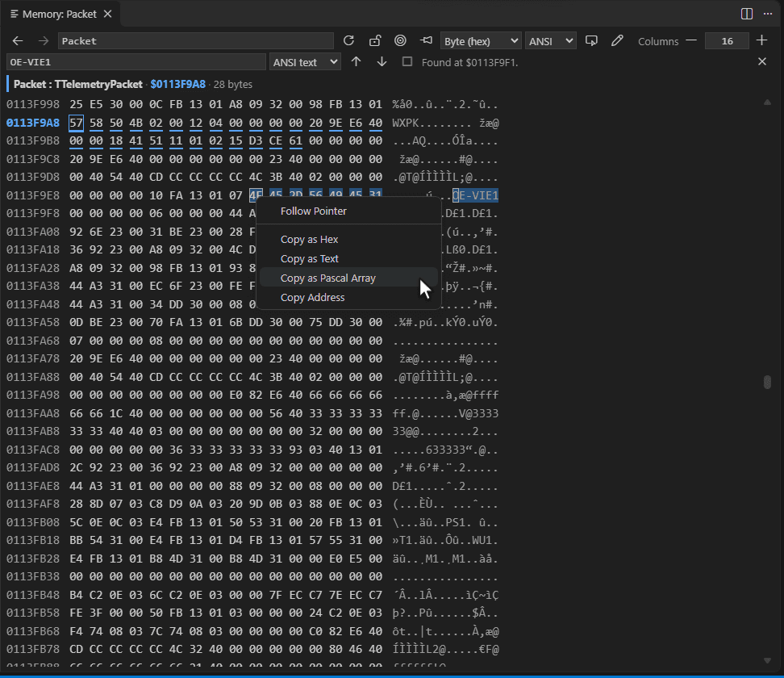Click the Columns label
The height and width of the screenshot is (678, 784).
point(658,41)
